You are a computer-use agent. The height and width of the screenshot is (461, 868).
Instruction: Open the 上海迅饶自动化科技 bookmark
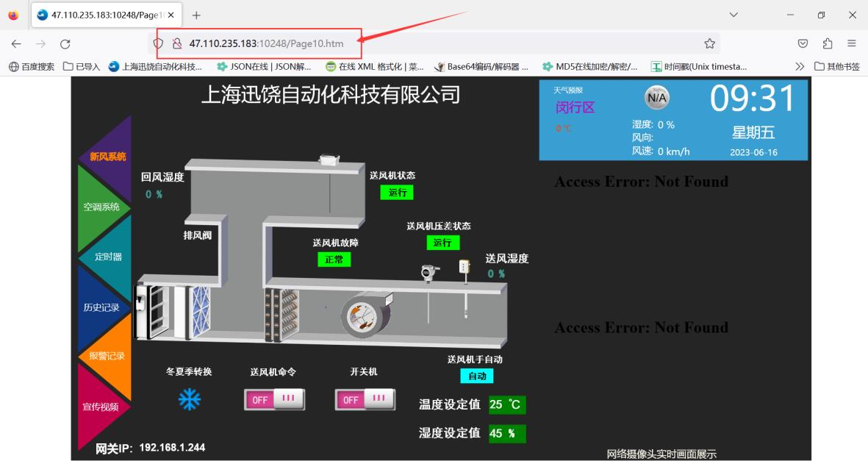pyautogui.click(x=155, y=66)
